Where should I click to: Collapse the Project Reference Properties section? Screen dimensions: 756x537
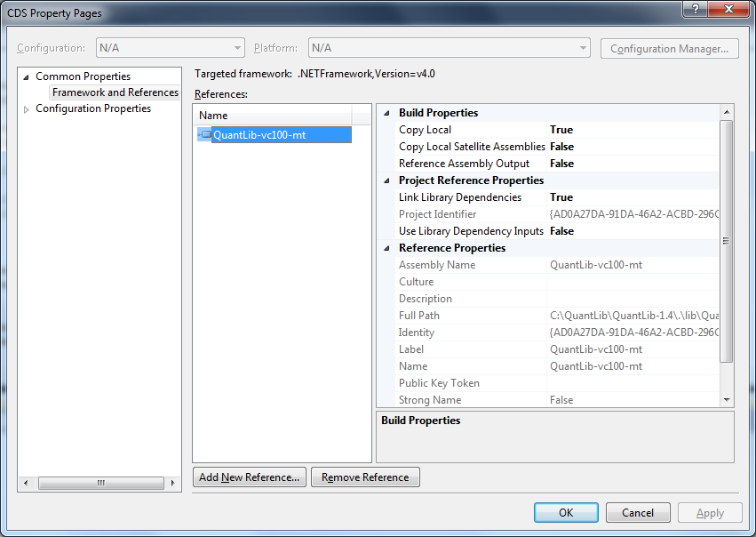pyautogui.click(x=386, y=180)
